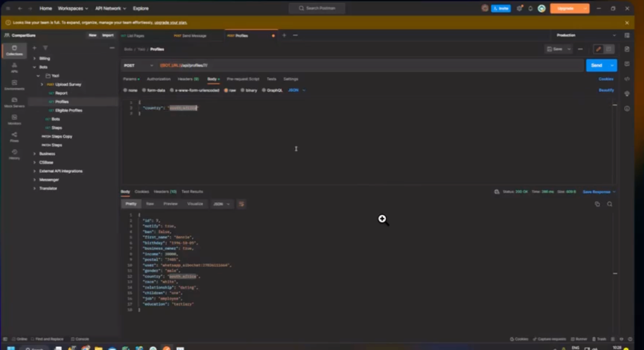Open the documentation icon in the right sidebar
This screenshot has height=350, width=644.
627,49
